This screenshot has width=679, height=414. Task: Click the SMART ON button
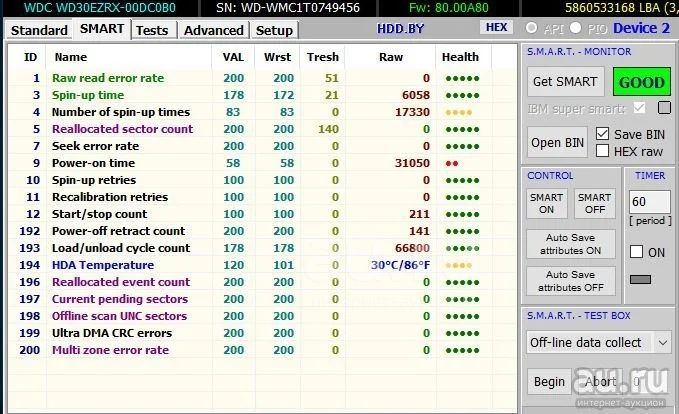click(546, 204)
